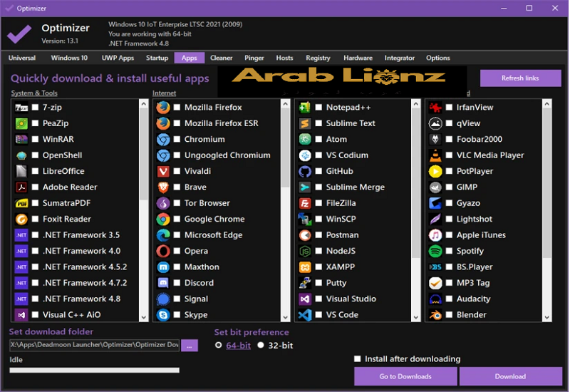
Task: Click the Spotify icon
Action: (x=435, y=252)
